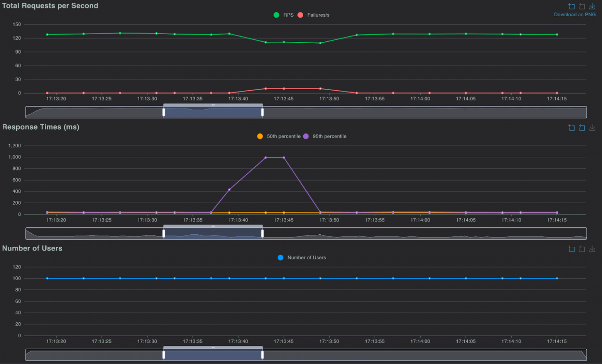Click the Number of Users zoom slider handle
602x364 pixels.
[164, 354]
